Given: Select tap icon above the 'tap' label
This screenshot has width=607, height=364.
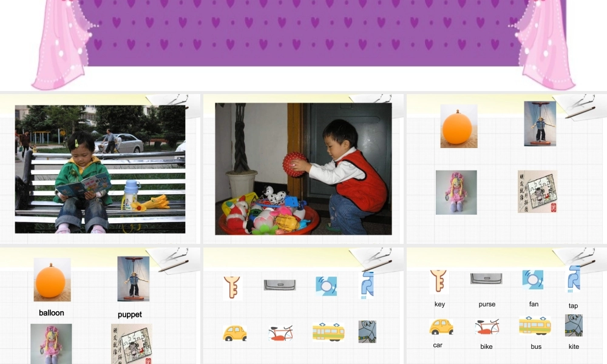Looking at the screenshot, I should click(x=574, y=280).
